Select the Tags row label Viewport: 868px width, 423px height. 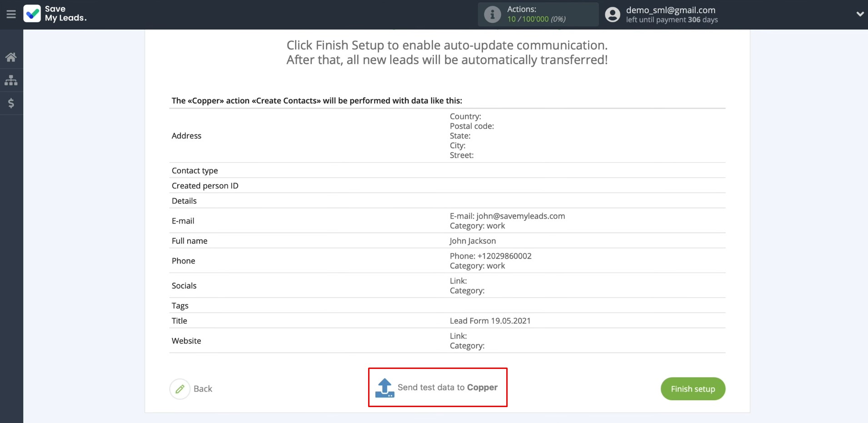click(180, 306)
